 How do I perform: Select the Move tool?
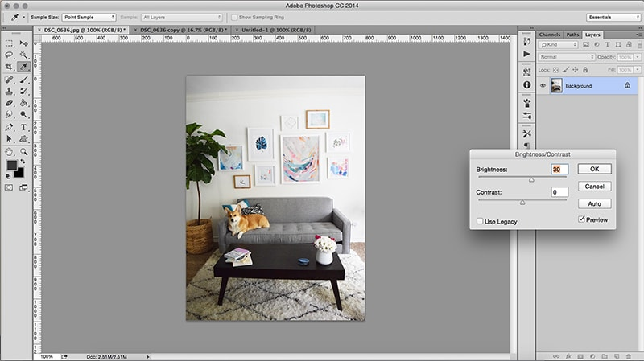click(23, 43)
